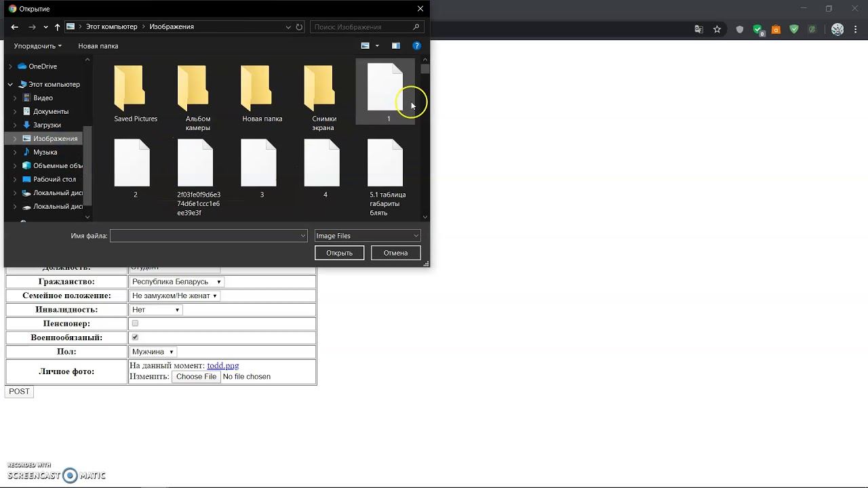Viewport: 868px width, 488px height.
Task: Open the Инвалидность dropdown
Action: tap(155, 310)
